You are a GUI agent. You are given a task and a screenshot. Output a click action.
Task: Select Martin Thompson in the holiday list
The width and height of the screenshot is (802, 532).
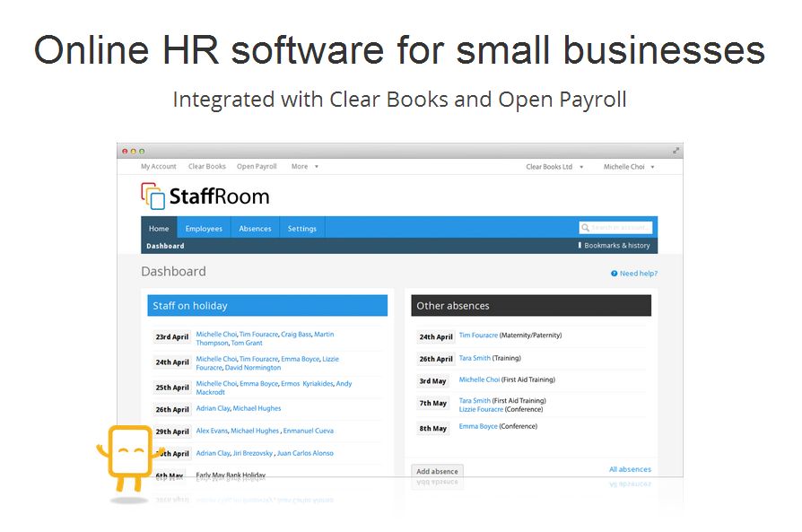click(x=265, y=338)
